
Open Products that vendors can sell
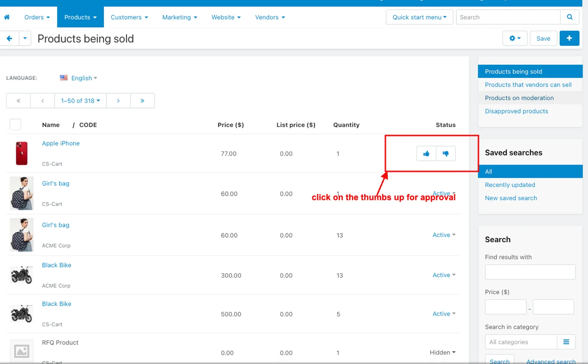(530, 84)
